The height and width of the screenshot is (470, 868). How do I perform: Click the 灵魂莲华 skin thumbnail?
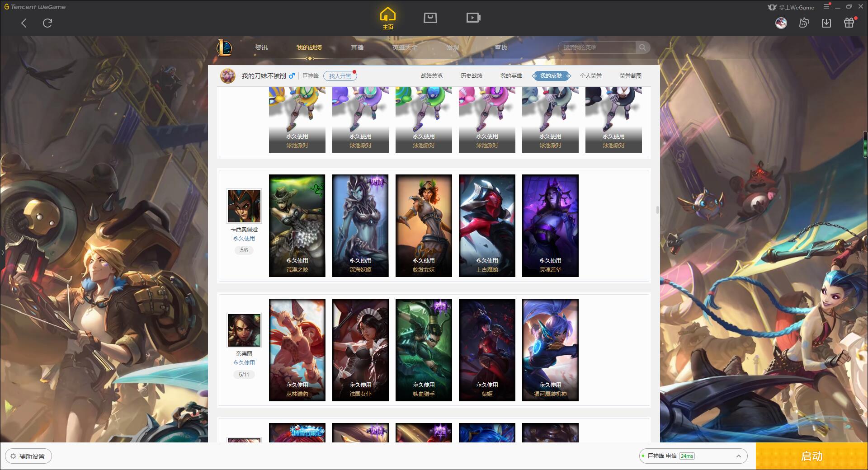click(x=550, y=226)
